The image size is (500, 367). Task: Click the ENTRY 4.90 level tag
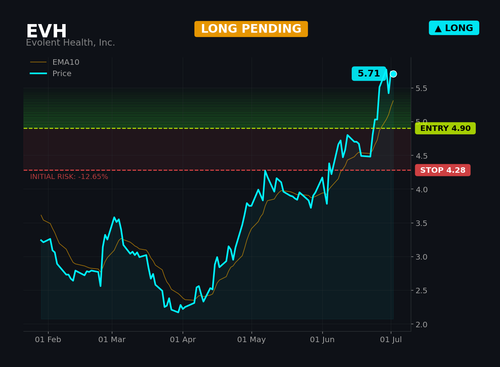coord(445,128)
